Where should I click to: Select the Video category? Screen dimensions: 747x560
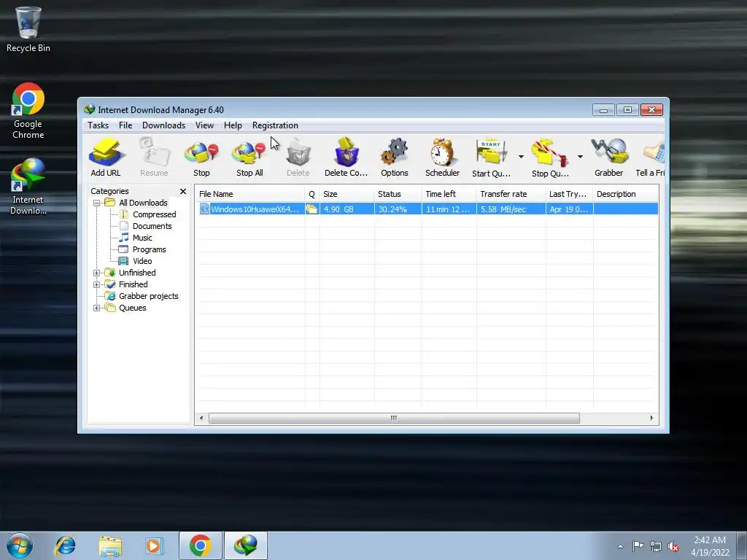(x=142, y=261)
